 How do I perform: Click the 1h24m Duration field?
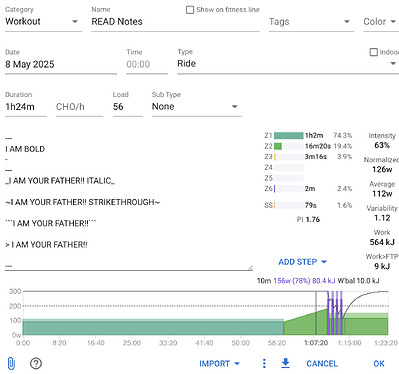[26, 107]
